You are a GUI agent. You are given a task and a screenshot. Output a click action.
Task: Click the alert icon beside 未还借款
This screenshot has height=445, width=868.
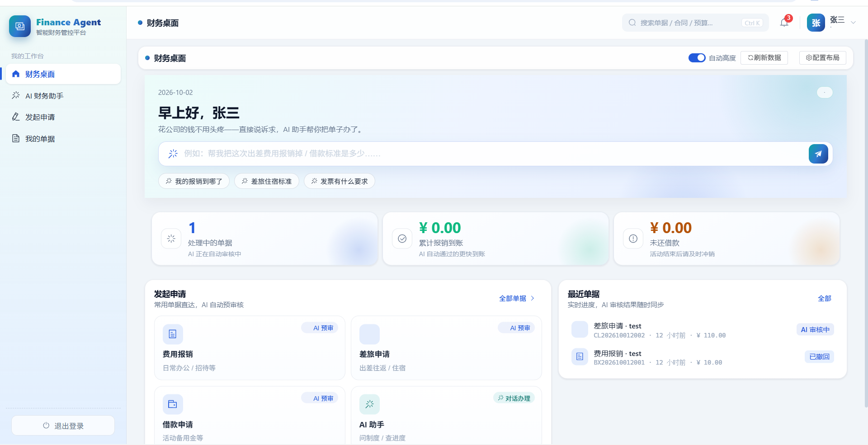[x=633, y=239]
